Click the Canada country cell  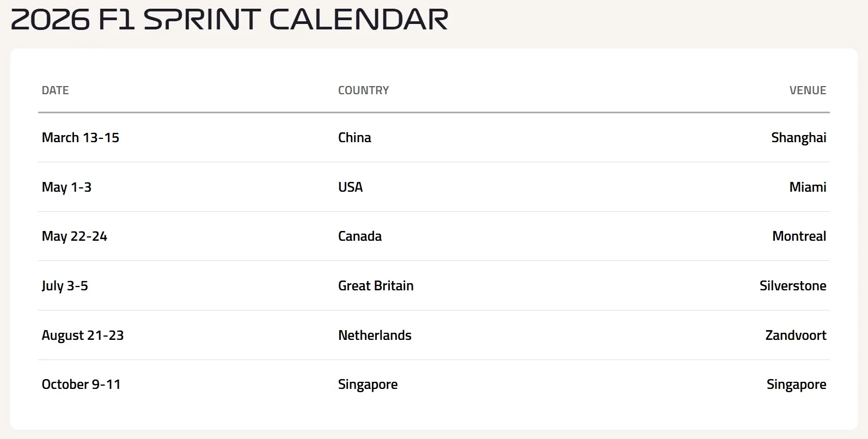[360, 236]
